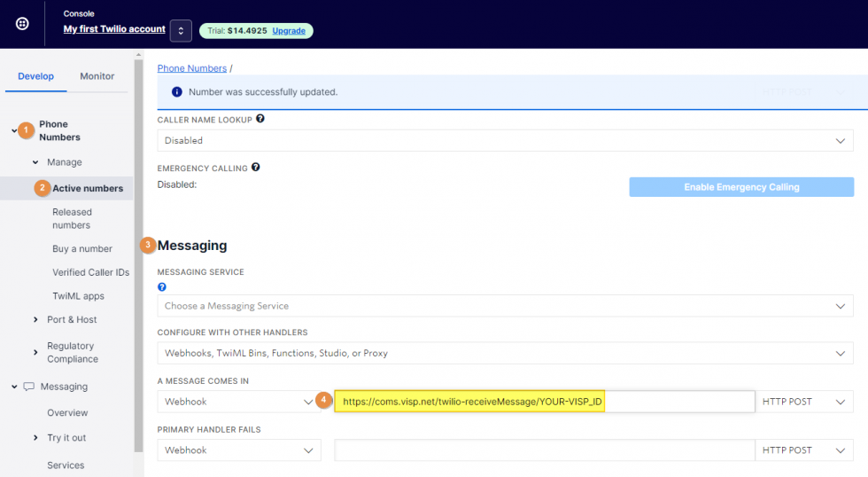
Task: Open Services under Messaging
Action: click(66, 465)
